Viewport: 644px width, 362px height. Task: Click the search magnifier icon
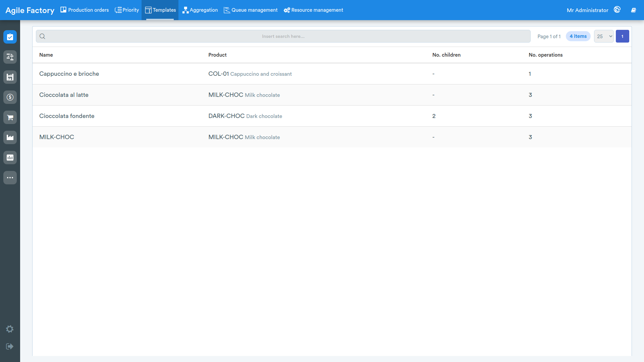click(x=42, y=36)
